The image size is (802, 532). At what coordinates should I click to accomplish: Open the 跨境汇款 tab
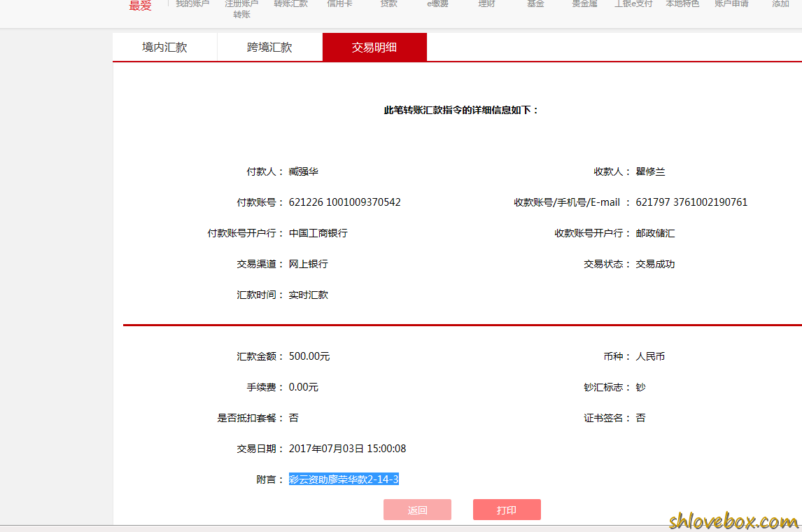tap(269, 47)
